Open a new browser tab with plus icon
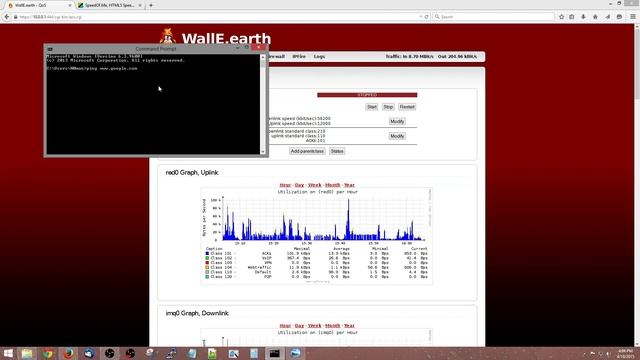 151,5
